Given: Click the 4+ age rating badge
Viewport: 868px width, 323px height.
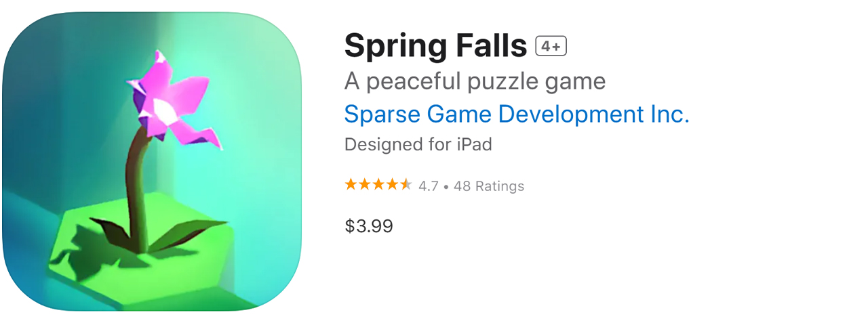Looking at the screenshot, I should 551,46.
